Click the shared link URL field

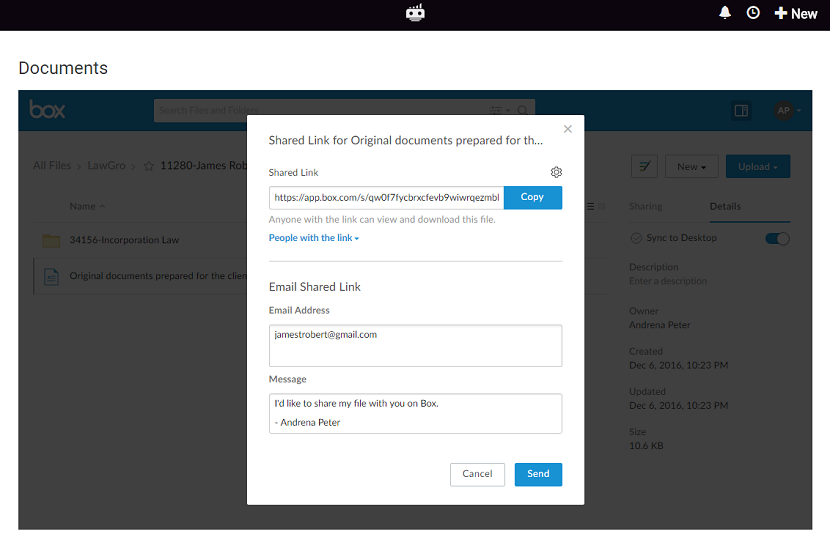(386, 198)
